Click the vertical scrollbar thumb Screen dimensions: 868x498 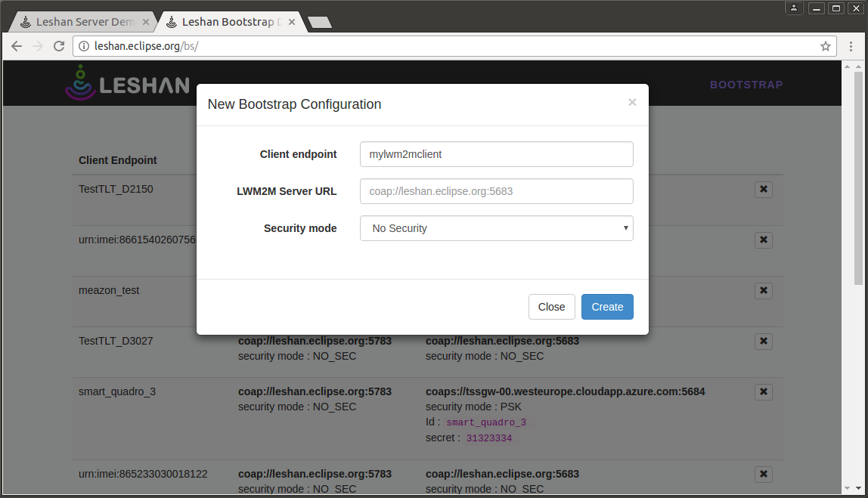(858, 178)
